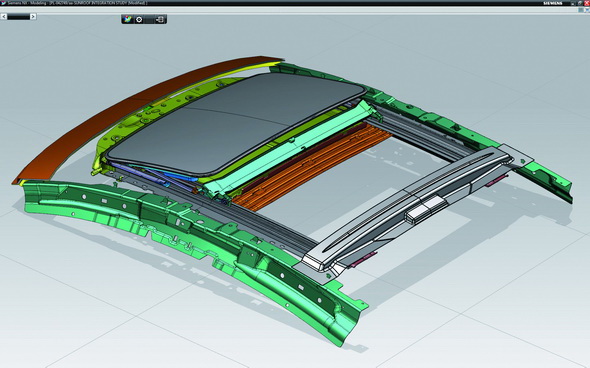Minimize the NX window
Viewport: 590px width, 368px height.
[x=573, y=3]
